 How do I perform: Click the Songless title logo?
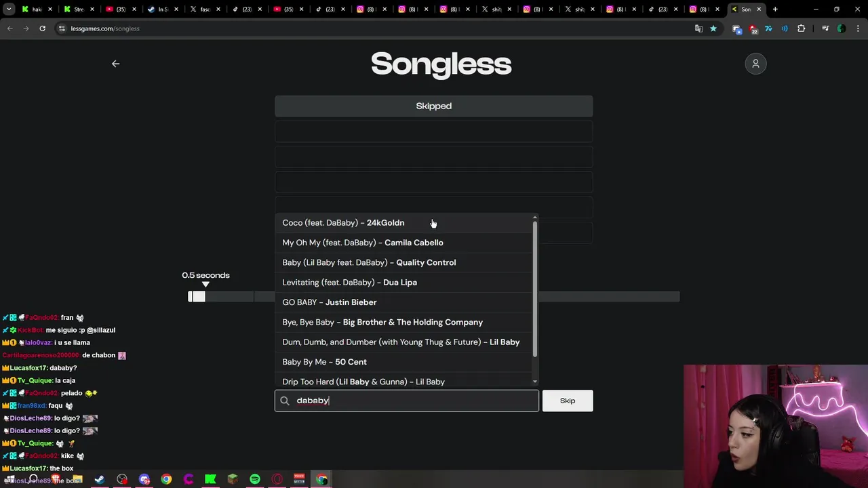(x=441, y=64)
